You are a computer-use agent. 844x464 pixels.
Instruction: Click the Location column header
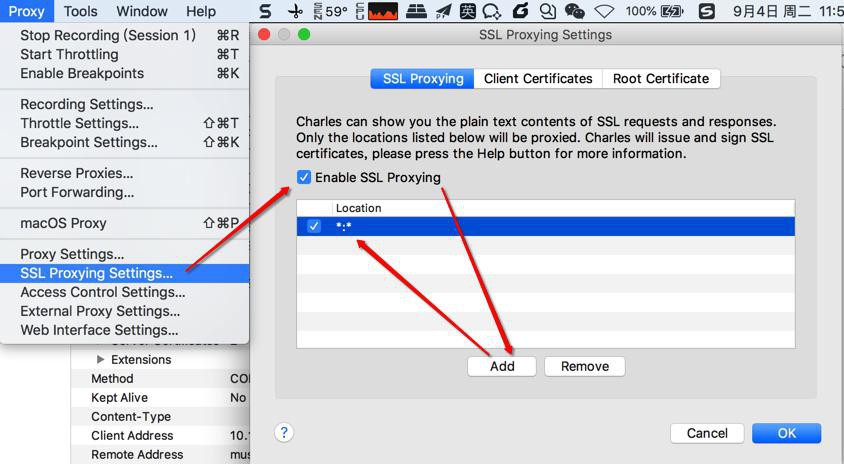point(563,208)
